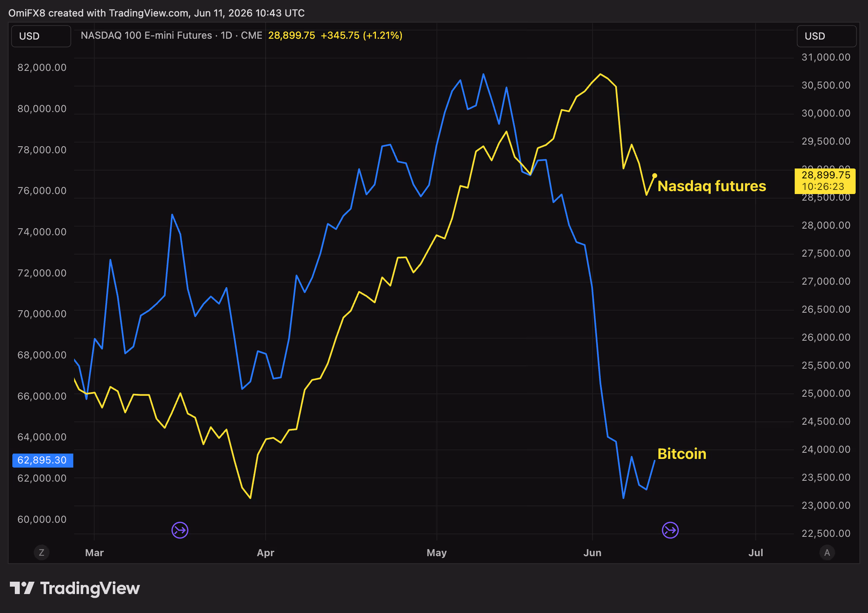Screen dimensions: 868x613
Task: Click the Jun label on time axis
Action: (x=593, y=553)
